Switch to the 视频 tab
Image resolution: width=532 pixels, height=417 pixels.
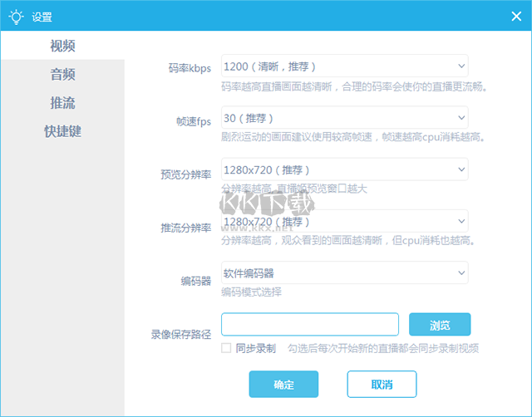click(x=62, y=46)
